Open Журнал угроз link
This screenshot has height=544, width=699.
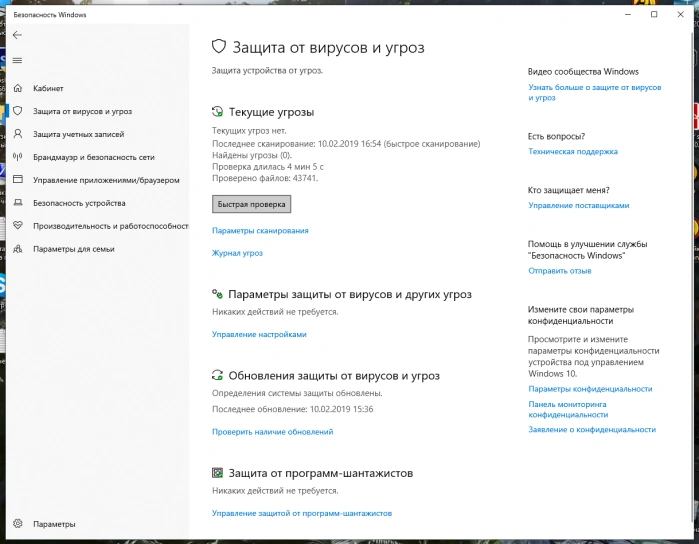[x=237, y=253]
